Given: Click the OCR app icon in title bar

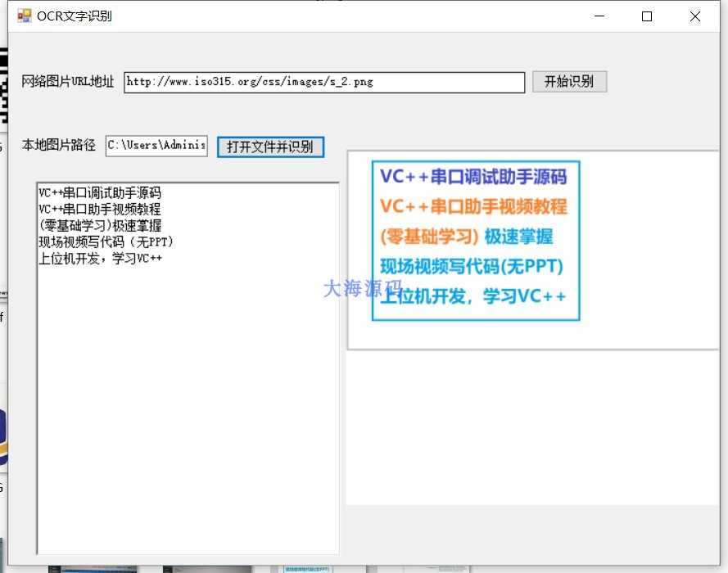Looking at the screenshot, I should (24, 16).
